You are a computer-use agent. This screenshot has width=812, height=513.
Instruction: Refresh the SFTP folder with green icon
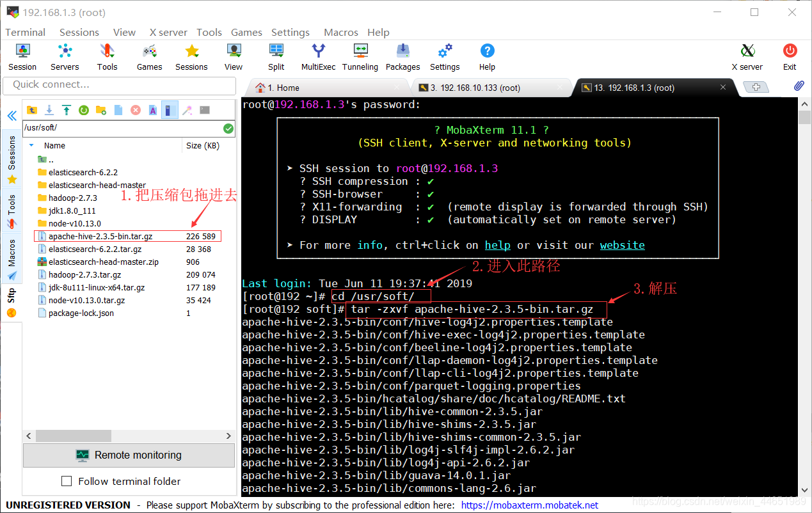pyautogui.click(x=83, y=110)
